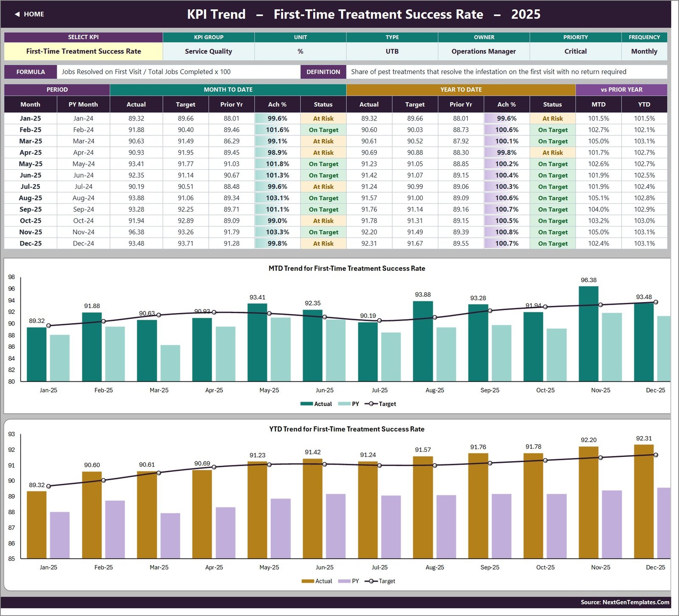
Task: Click Apr-25 YTD At Risk status
Action: tap(553, 152)
